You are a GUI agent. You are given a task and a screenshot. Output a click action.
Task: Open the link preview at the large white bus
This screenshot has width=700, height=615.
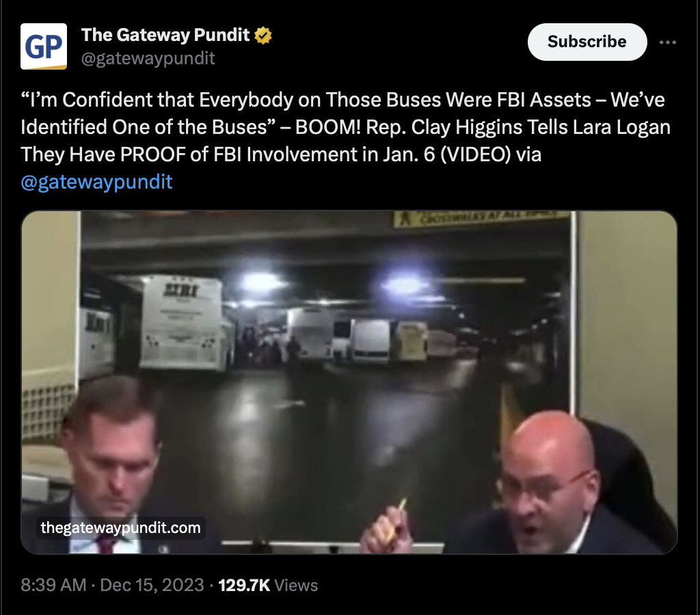(x=183, y=324)
